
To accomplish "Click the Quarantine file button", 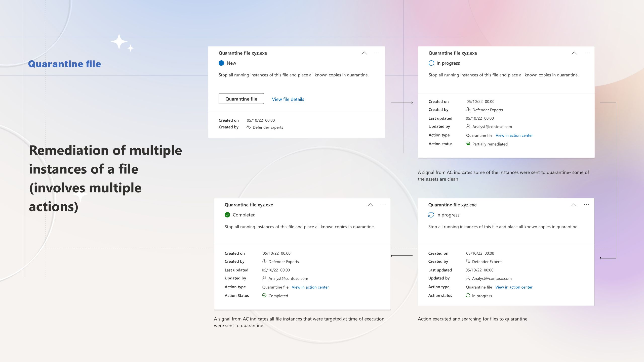I will pos(241,99).
